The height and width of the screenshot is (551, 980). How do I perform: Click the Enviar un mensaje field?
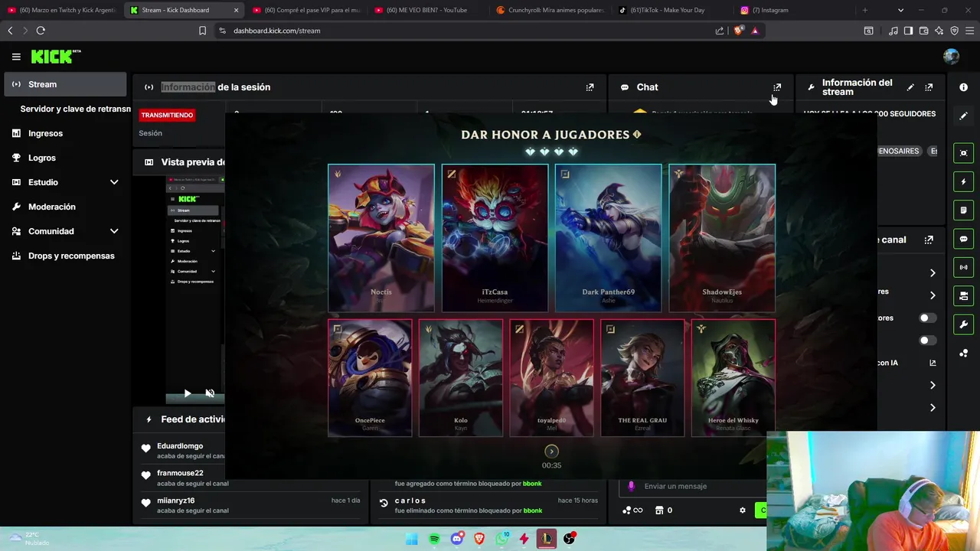[693, 486]
